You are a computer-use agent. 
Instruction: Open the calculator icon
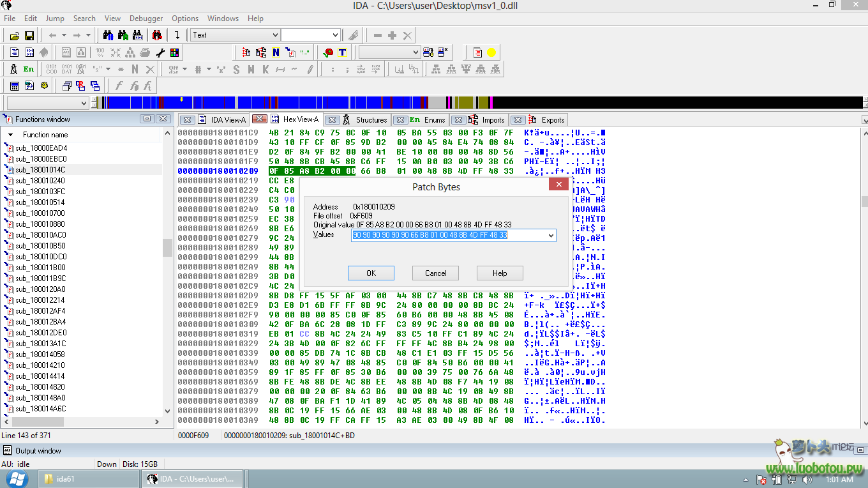coord(14,85)
